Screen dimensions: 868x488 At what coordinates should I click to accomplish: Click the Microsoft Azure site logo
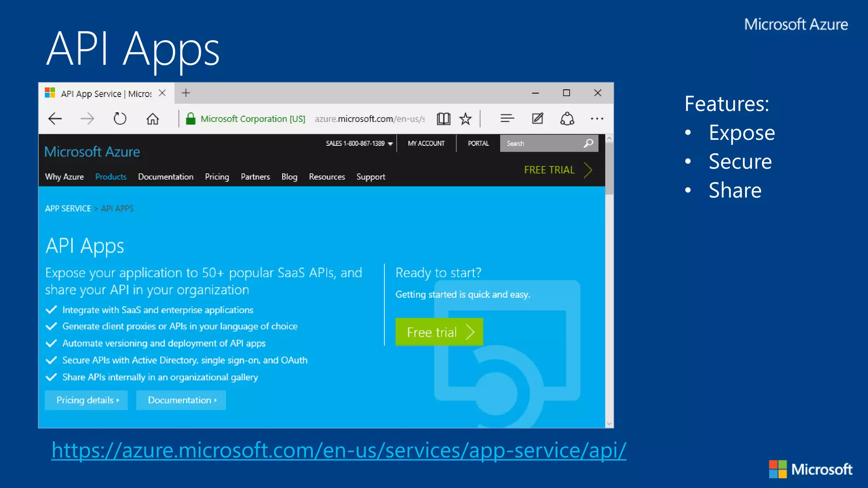[92, 152]
